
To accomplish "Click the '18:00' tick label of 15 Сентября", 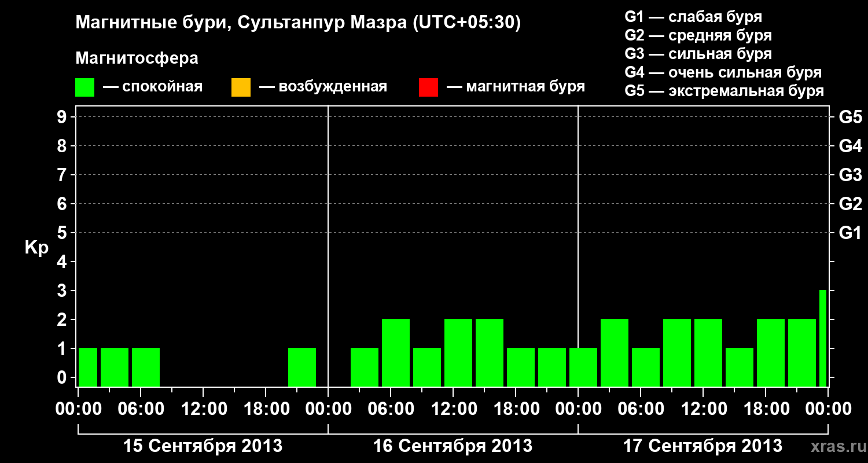I will point(266,409).
